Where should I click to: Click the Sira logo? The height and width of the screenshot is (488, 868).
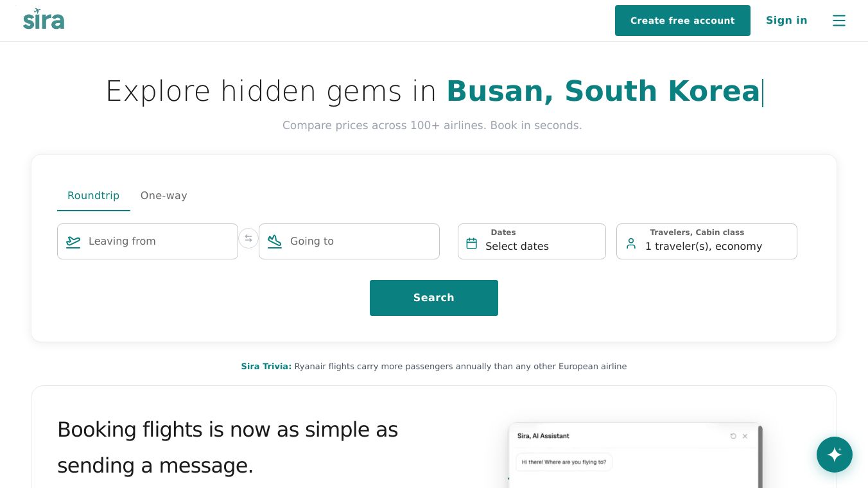point(44,20)
